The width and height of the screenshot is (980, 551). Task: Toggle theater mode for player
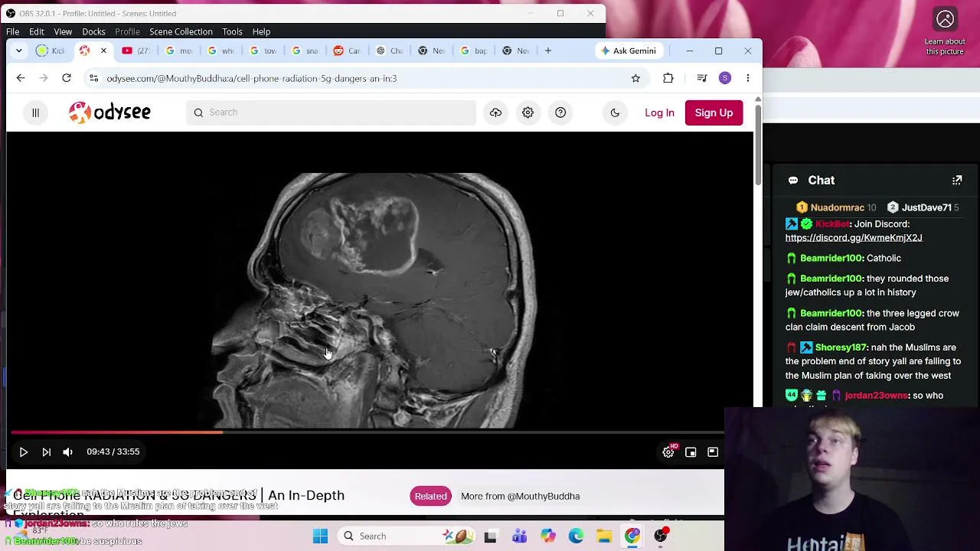tap(713, 452)
